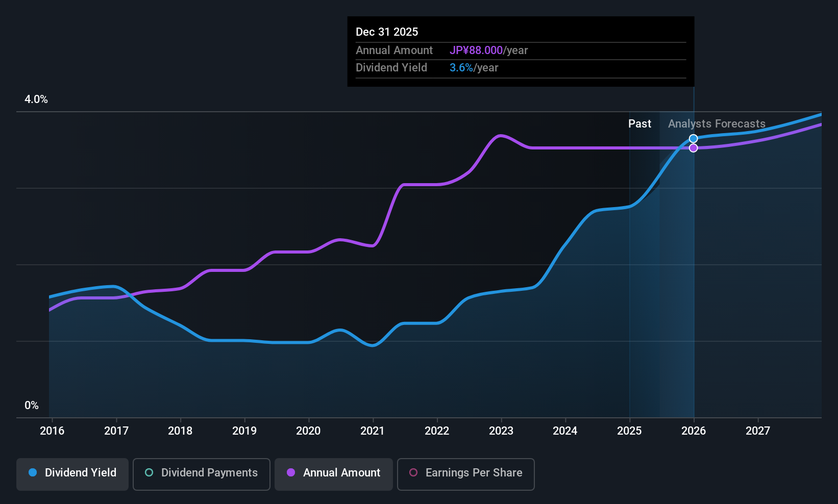Click the pink Earnings Per Share circle

tap(413, 473)
